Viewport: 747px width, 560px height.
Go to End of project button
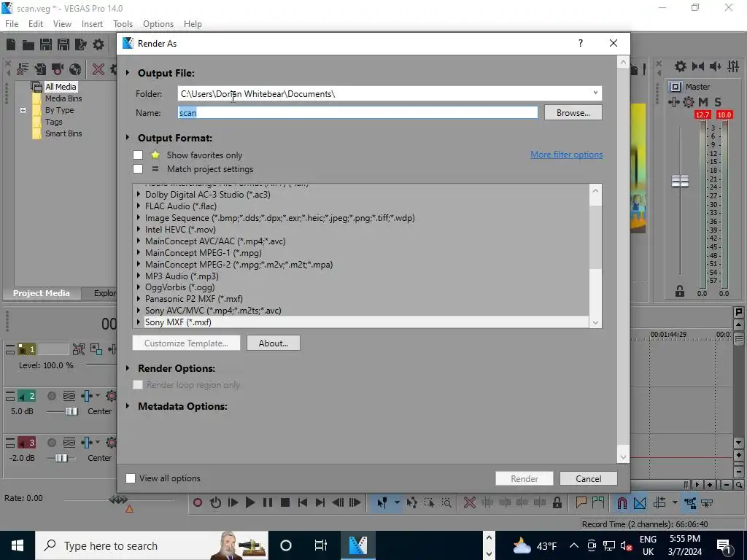coord(320,502)
